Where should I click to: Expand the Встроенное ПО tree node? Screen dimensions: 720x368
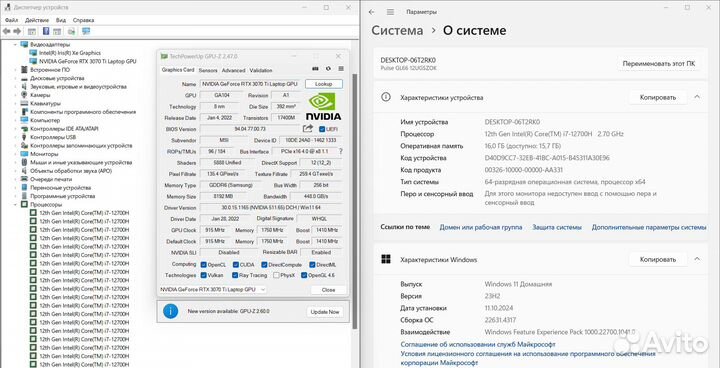[15, 70]
